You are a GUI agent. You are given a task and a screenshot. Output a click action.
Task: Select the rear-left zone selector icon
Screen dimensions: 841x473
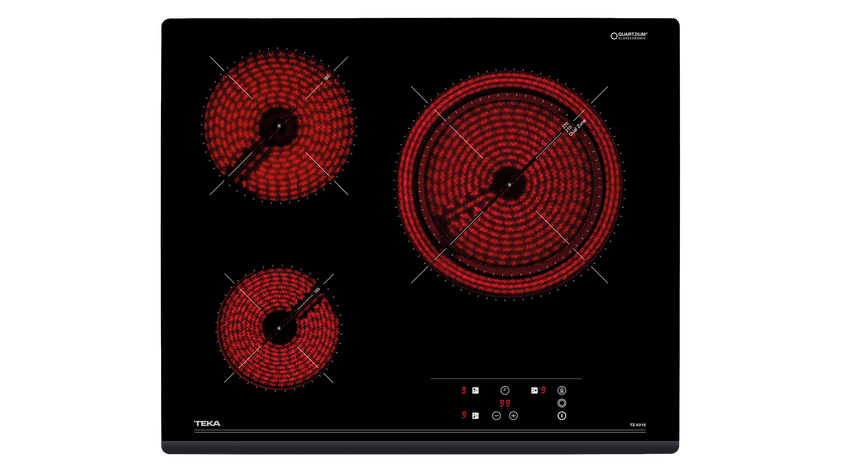(x=475, y=390)
